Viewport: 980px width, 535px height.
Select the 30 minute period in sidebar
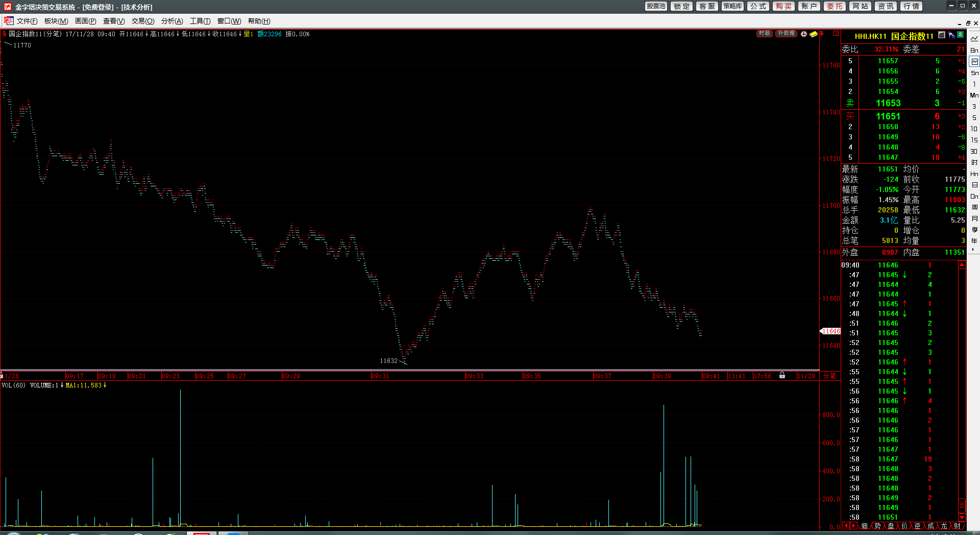(974, 151)
